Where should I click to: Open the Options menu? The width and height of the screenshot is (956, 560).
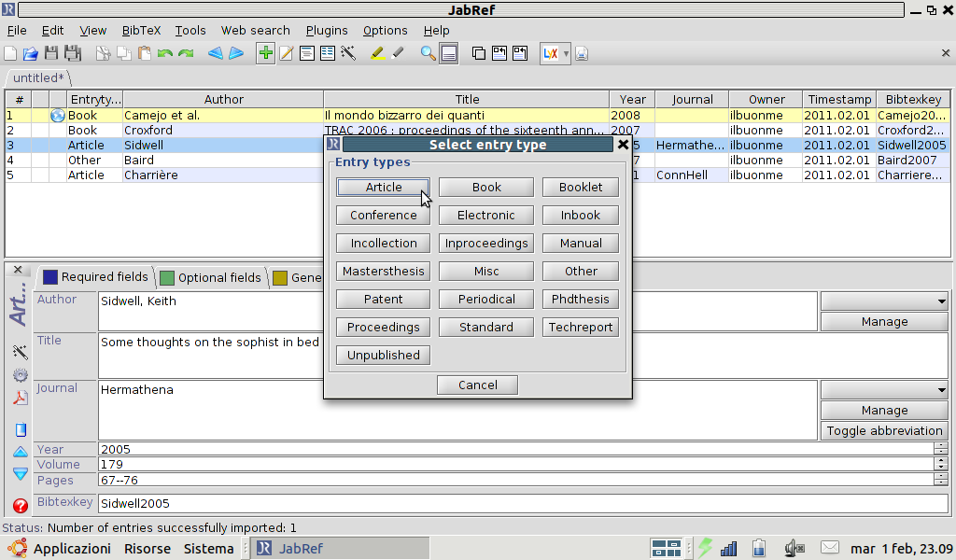click(x=385, y=31)
